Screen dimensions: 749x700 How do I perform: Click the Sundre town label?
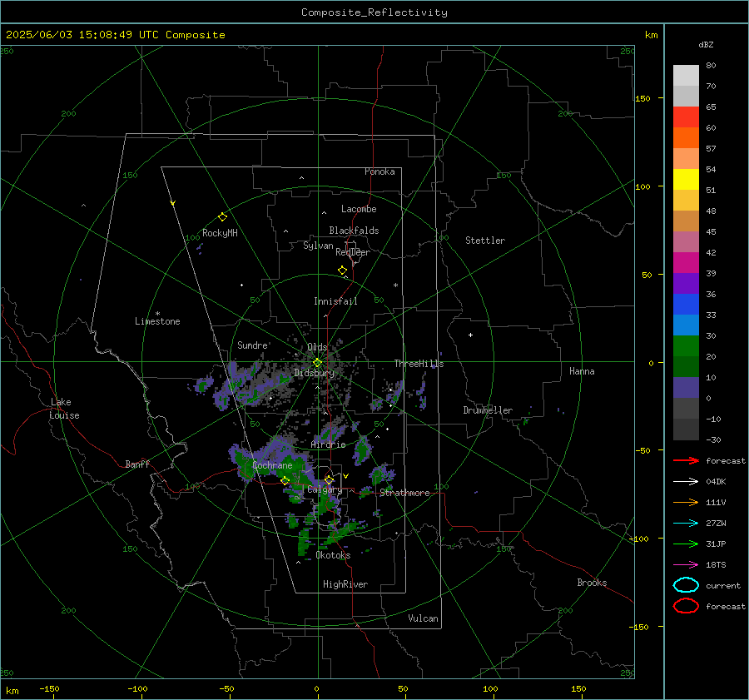(252, 345)
